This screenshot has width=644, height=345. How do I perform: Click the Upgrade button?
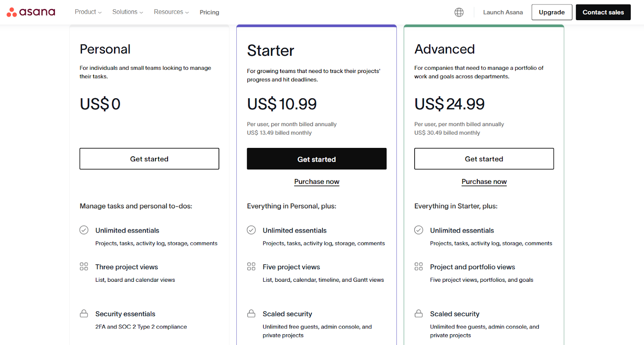tap(551, 12)
